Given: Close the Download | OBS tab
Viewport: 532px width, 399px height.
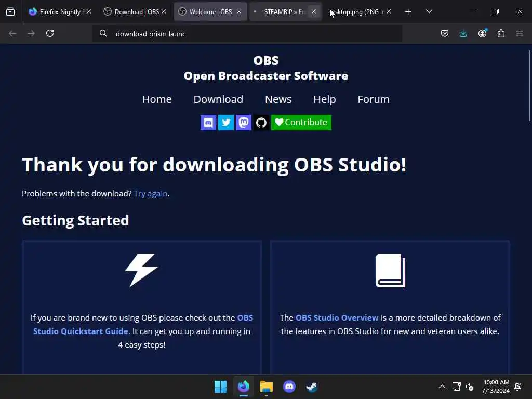Looking at the screenshot, I should click(x=164, y=11).
